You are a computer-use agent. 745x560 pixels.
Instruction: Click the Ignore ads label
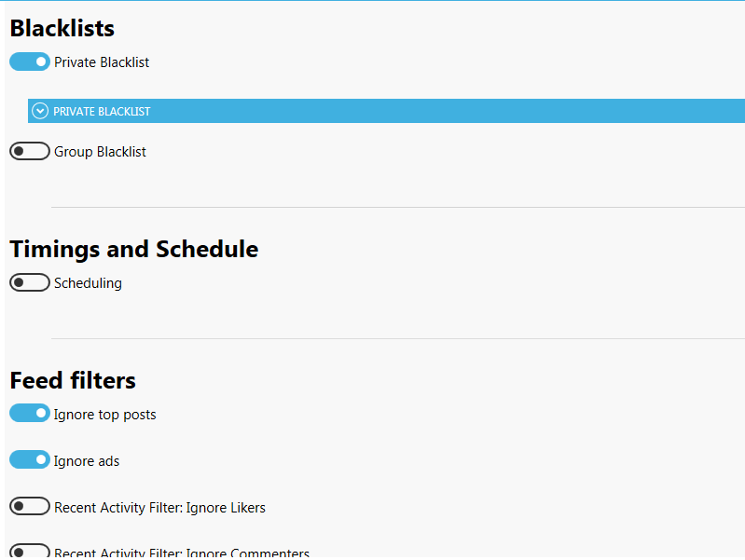pyautogui.click(x=87, y=461)
